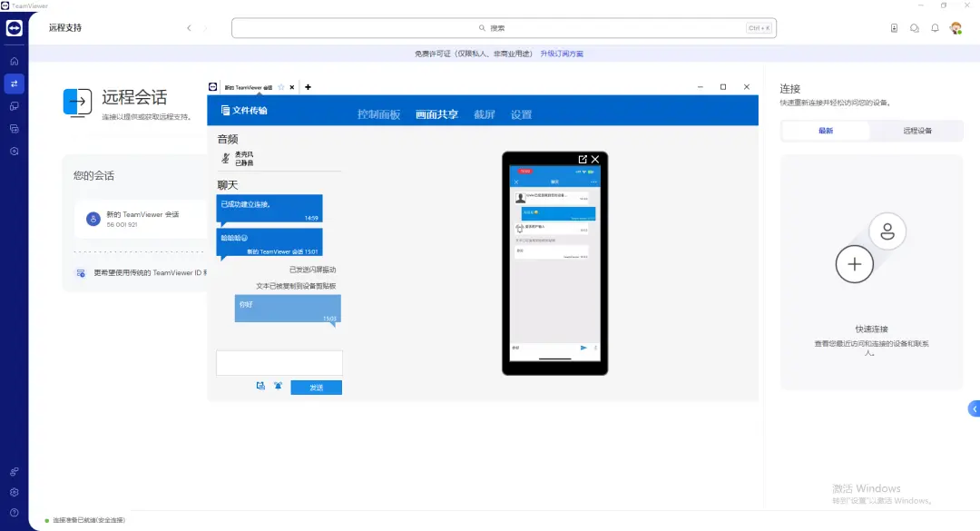Select the 文件传输 file transfer icon
The height and width of the screenshot is (531, 980).
click(224, 110)
